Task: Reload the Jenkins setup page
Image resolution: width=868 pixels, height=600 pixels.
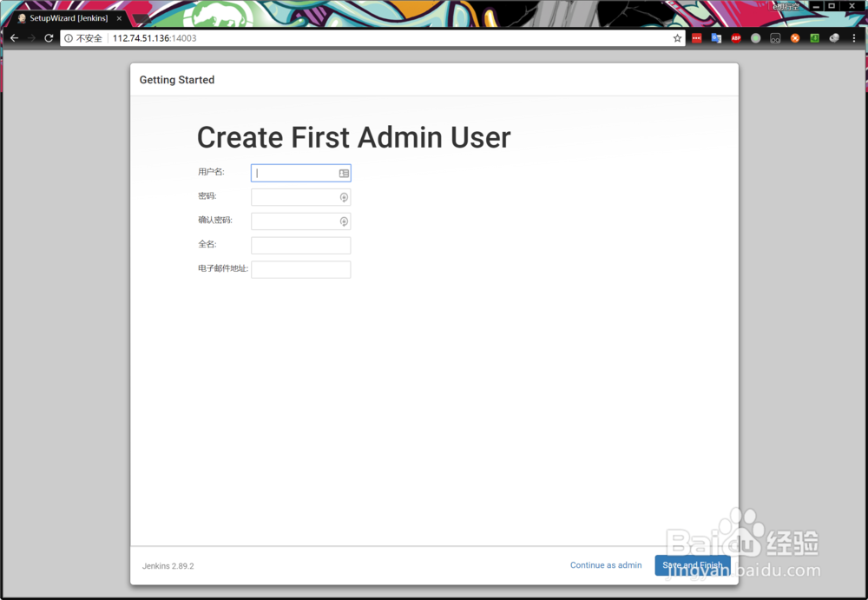Action: 49,38
